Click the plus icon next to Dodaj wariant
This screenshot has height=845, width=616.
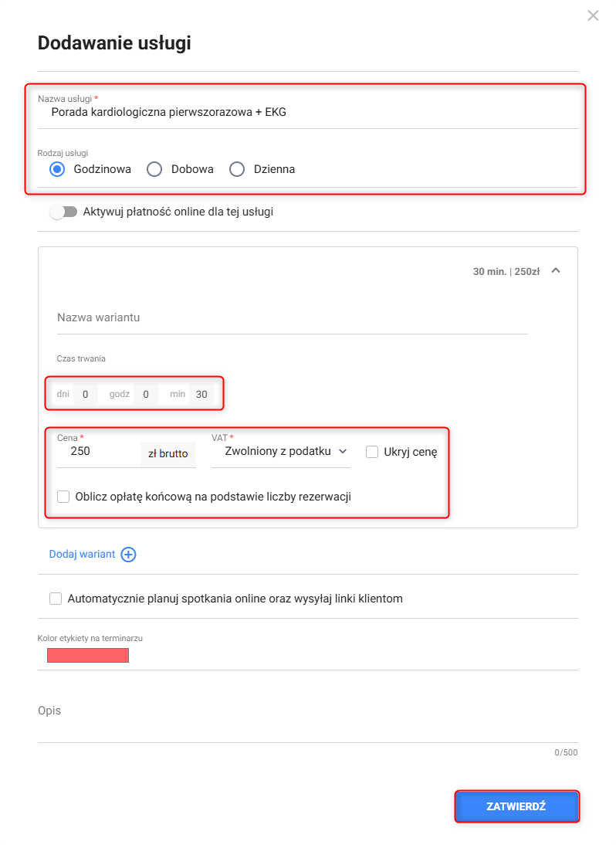(x=129, y=555)
